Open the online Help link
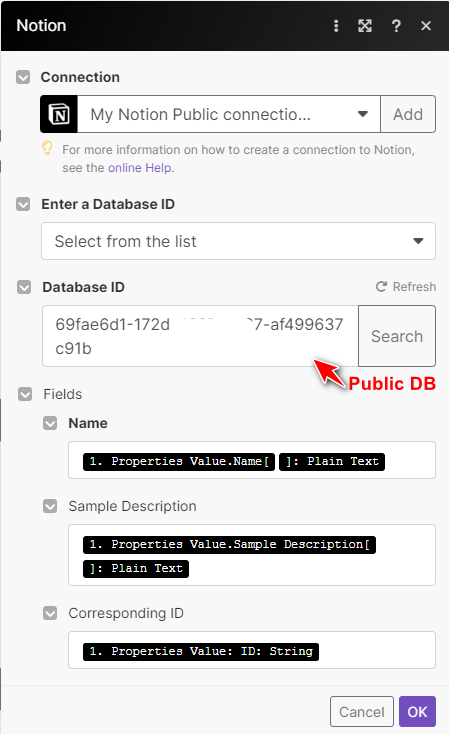The height and width of the screenshot is (734, 449). [140, 168]
